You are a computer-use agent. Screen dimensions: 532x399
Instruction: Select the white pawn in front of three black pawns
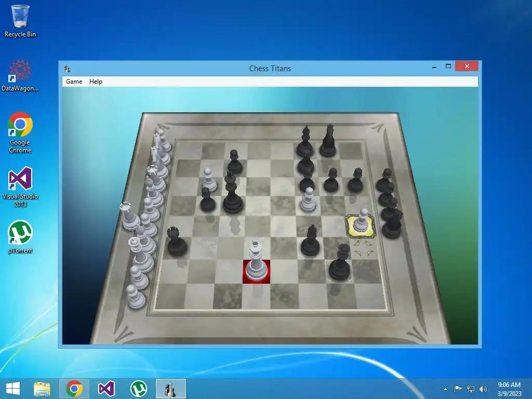coord(308,200)
